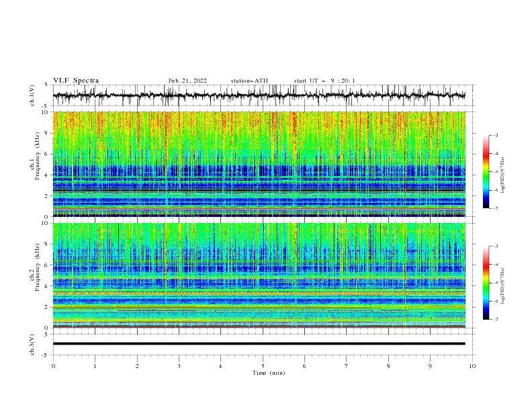Click the ch.2 'Frequency (kHz)' axis label
Image resolution: width=532 pixels, height=411 pixels.
(37, 267)
